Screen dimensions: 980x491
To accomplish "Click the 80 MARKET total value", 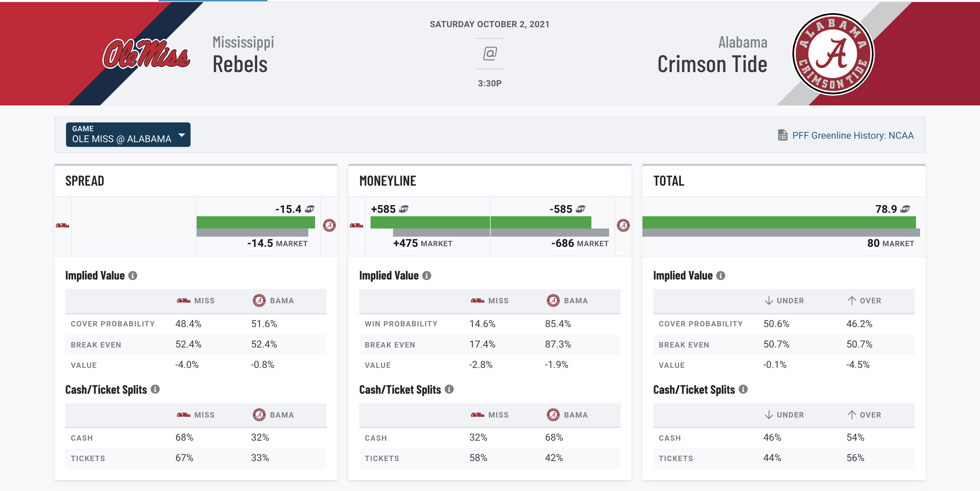I will pyautogui.click(x=890, y=243).
